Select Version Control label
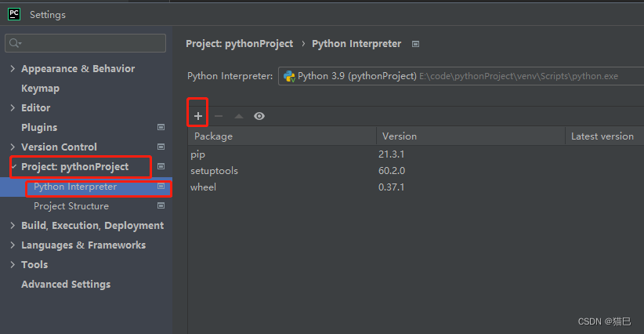 59,147
